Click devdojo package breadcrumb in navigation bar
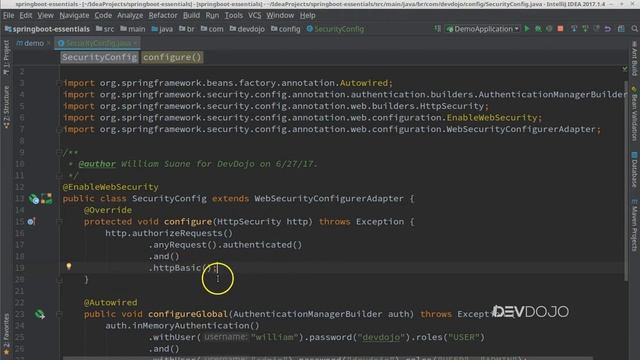The height and width of the screenshot is (360, 640). pyautogui.click(x=247, y=29)
